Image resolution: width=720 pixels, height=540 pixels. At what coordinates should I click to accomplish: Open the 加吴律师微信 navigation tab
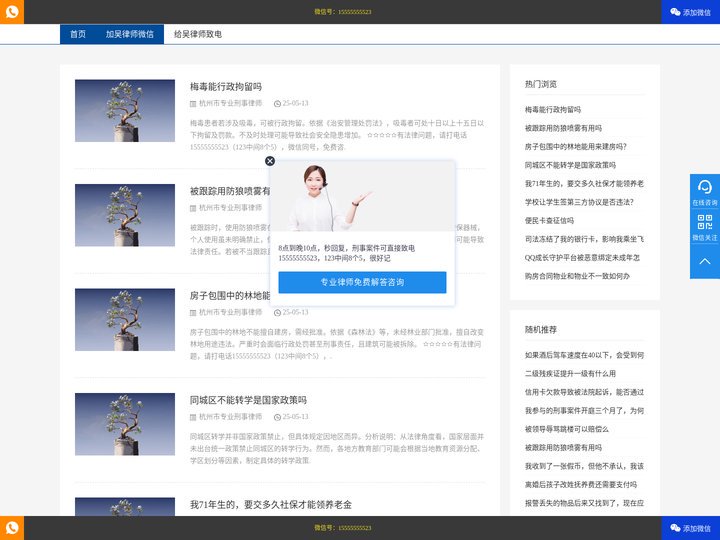129,34
